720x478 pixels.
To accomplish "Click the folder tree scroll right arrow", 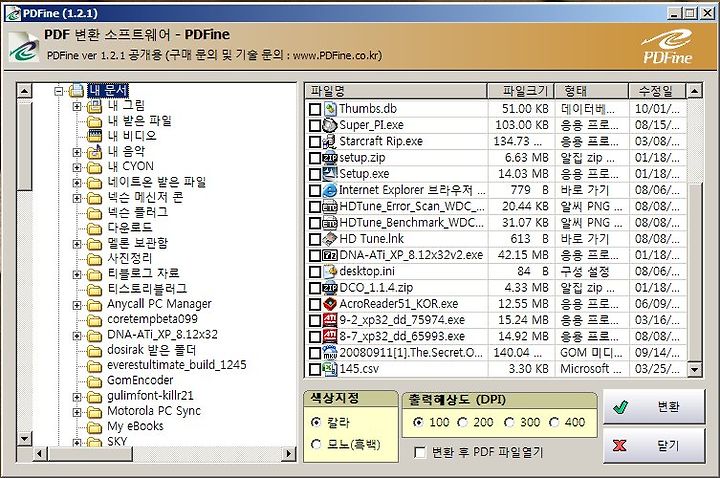I will pyautogui.click(x=288, y=454).
